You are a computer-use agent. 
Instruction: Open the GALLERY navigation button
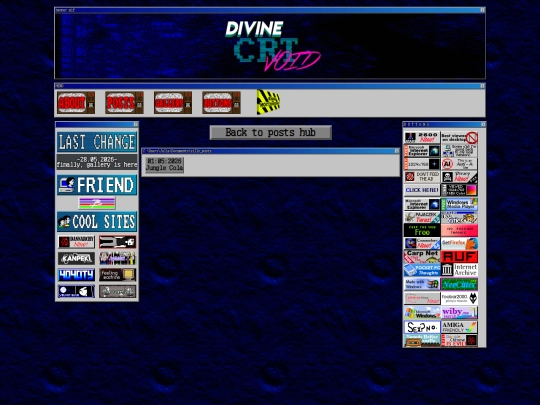click(173, 102)
